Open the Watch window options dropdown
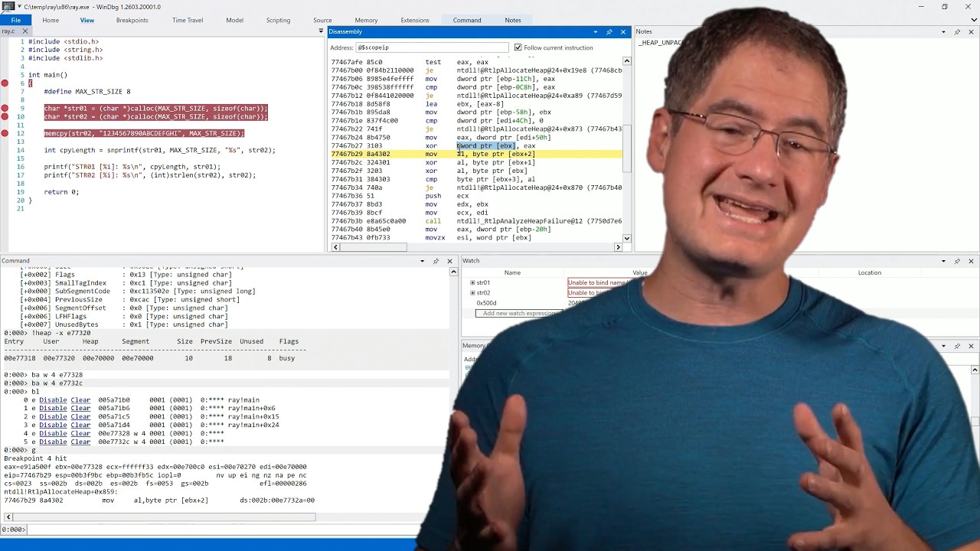This screenshot has width=980, height=551. click(943, 261)
